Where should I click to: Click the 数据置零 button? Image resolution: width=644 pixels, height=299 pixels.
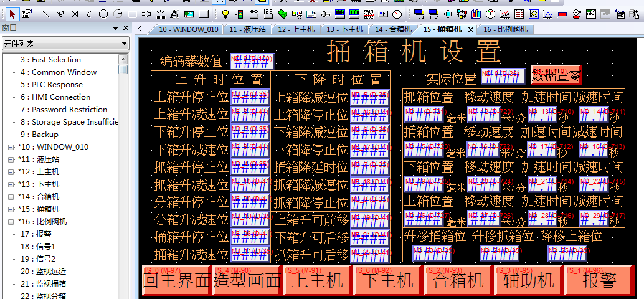[556, 75]
